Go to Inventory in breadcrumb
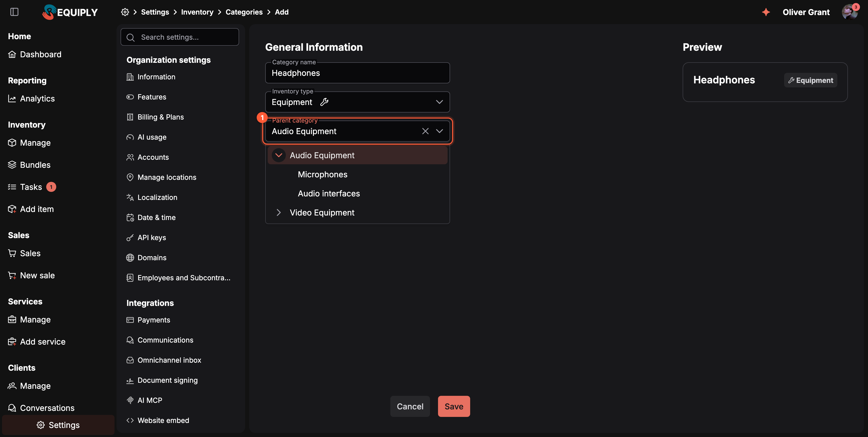868x437 pixels. [197, 12]
